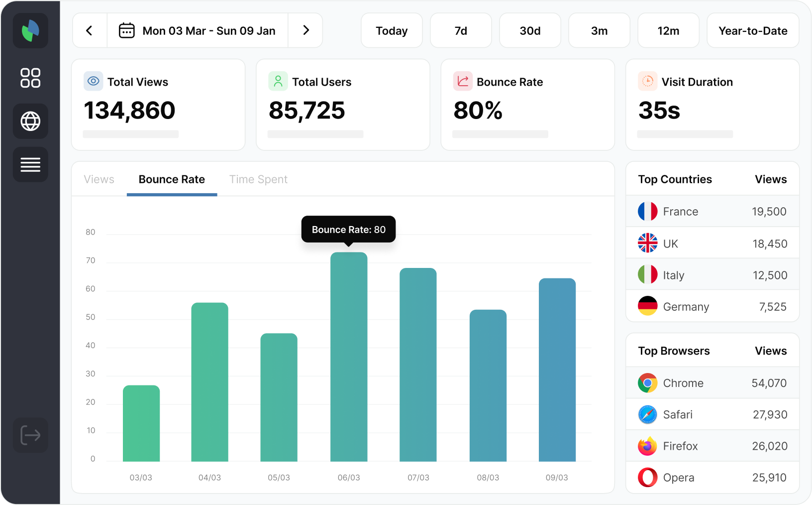The image size is (812, 505).
Task: Click the calendar icon in date picker
Action: pos(126,30)
